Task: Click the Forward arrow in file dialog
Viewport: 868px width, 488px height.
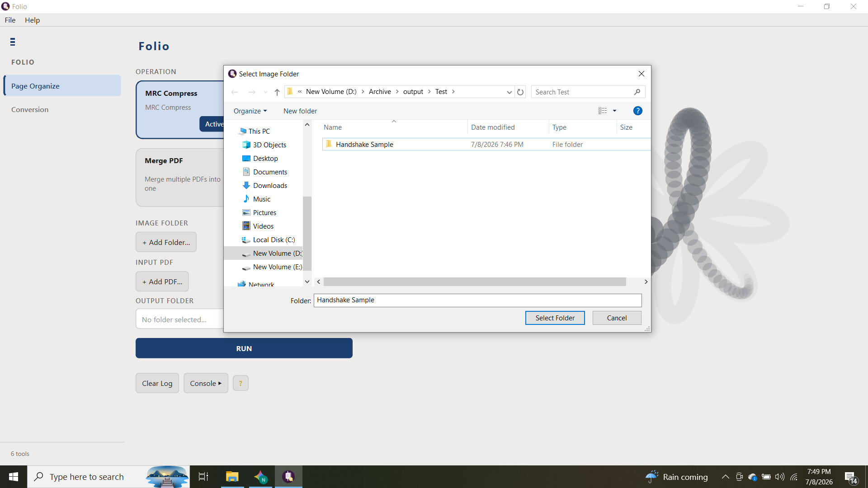Action: pyautogui.click(x=252, y=92)
